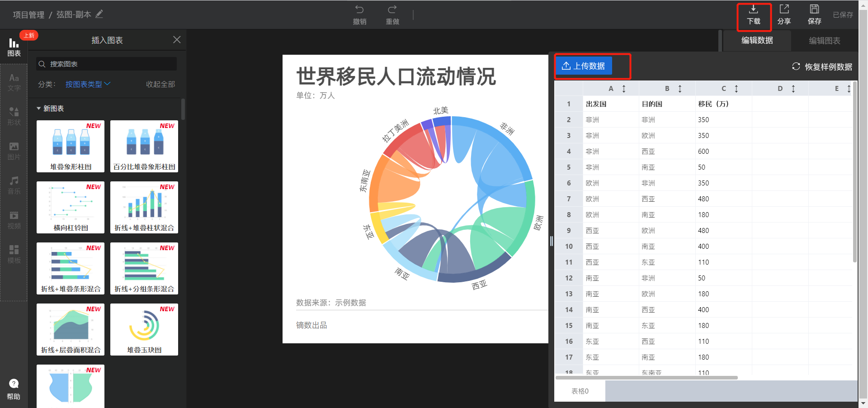Open the 按图表类型 category dropdown

click(88, 84)
